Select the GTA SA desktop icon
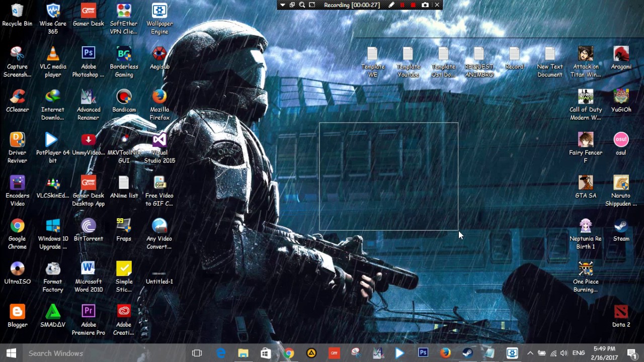 pyautogui.click(x=586, y=187)
